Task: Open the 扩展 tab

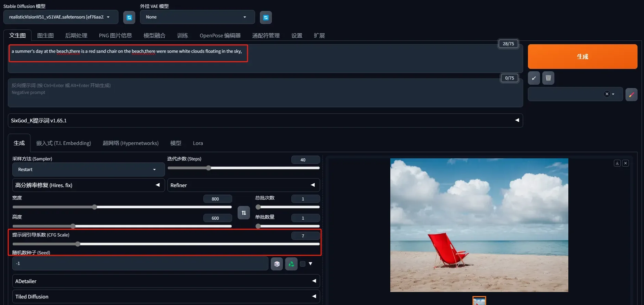Action: click(x=319, y=36)
